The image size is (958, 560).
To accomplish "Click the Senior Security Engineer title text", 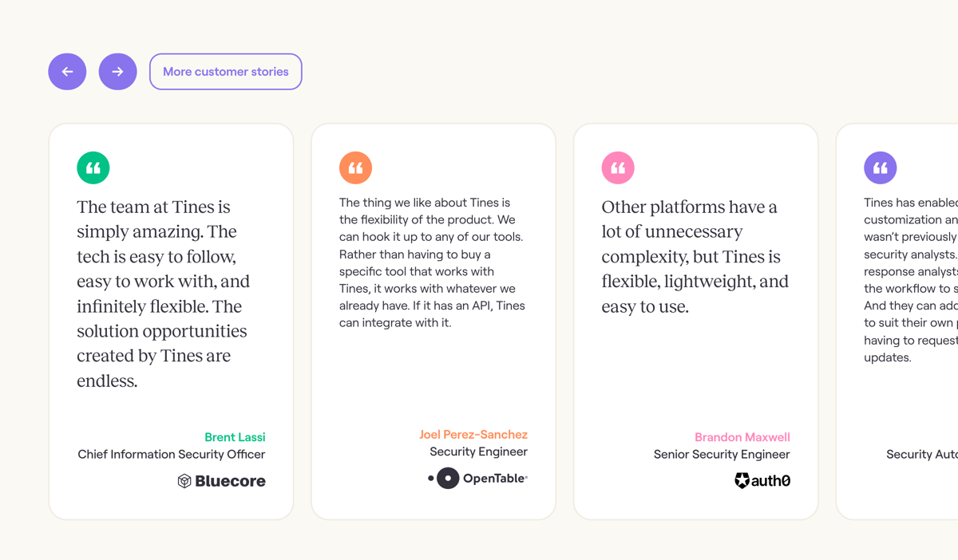I will click(x=721, y=454).
